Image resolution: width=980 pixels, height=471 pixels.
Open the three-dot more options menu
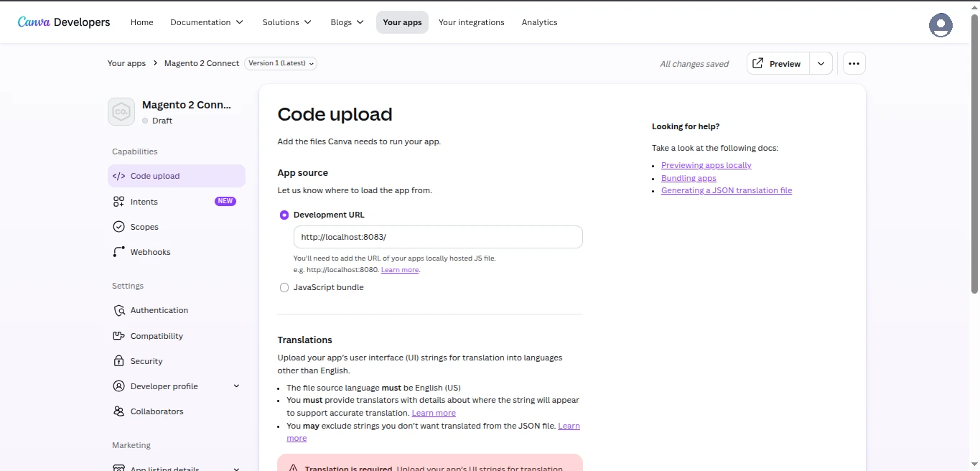[x=854, y=63]
